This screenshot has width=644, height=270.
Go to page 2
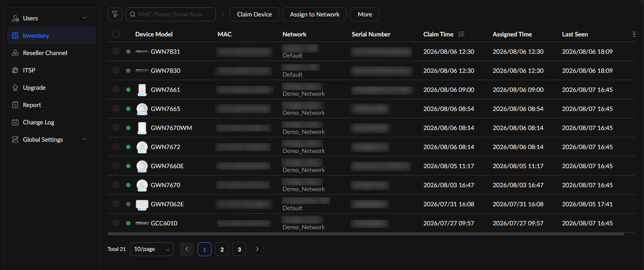(x=222, y=249)
